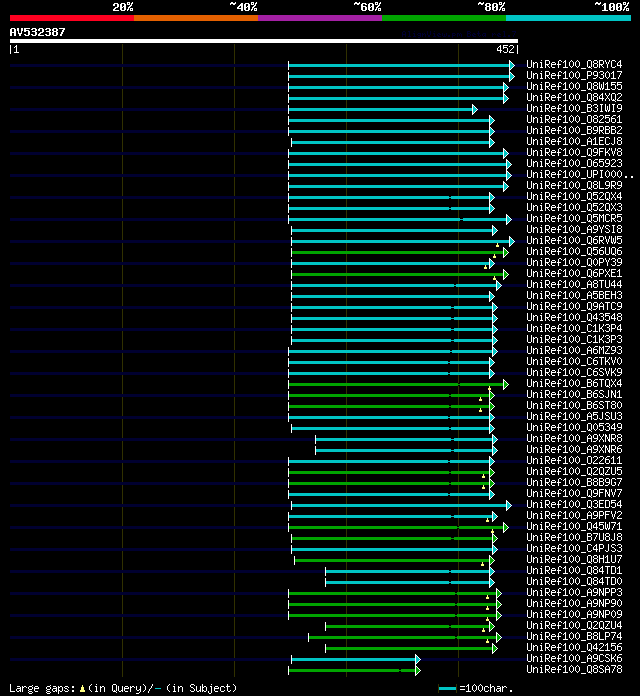Select the UniRef100_Q0PY39 hit

tap(574, 262)
